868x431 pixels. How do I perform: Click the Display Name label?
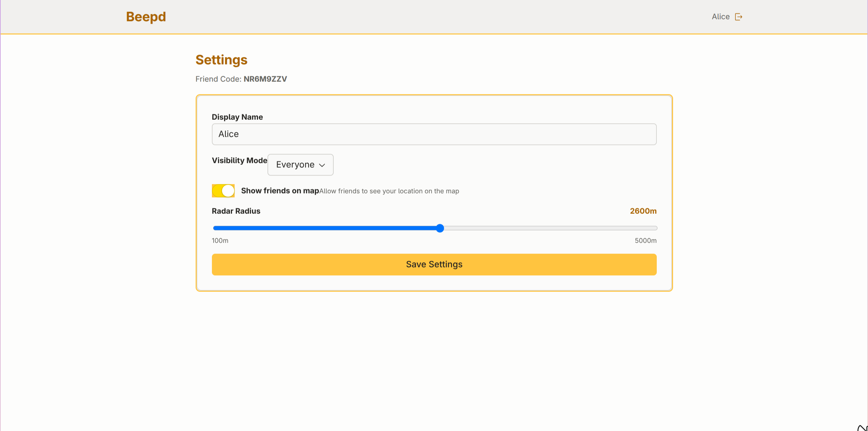[237, 117]
